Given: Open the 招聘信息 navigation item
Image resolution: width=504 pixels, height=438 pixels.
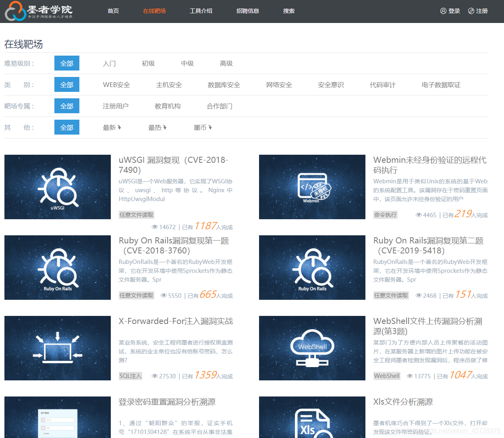Looking at the screenshot, I should point(248,11).
